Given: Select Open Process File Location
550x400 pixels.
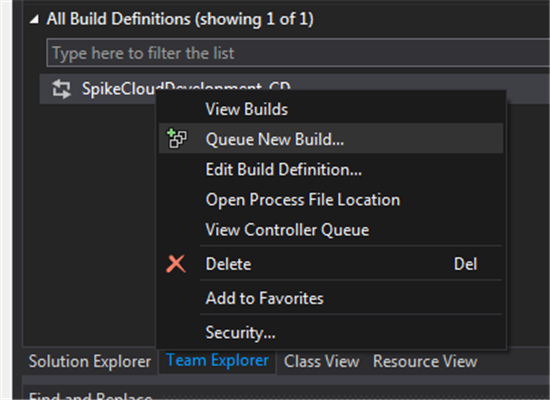Looking at the screenshot, I should [x=302, y=200].
